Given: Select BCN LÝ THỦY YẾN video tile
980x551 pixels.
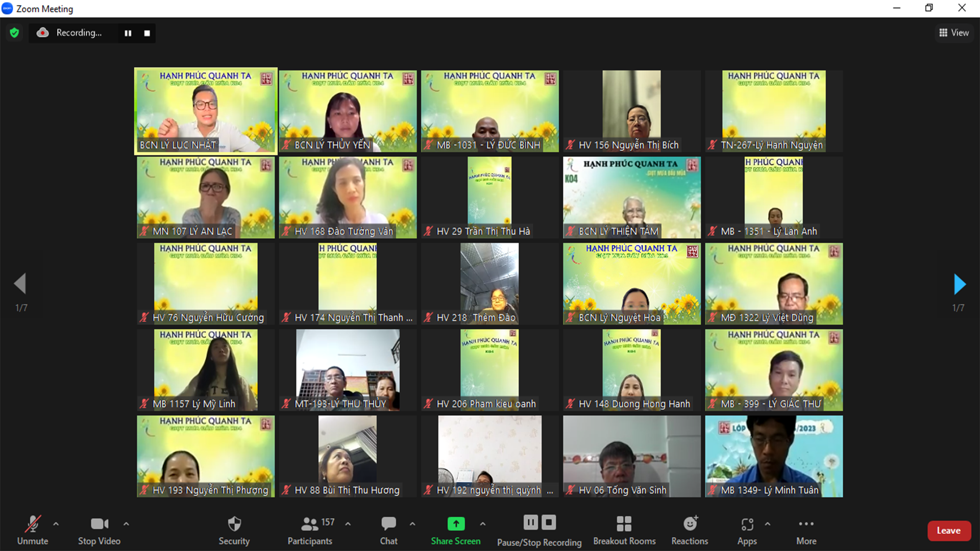Looking at the screenshot, I should (x=348, y=111).
